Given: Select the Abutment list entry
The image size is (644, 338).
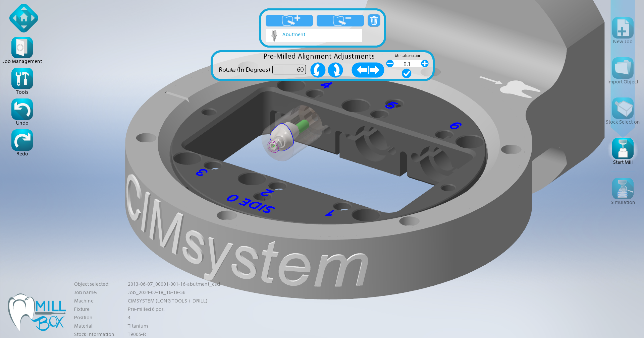Looking at the screenshot, I should [314, 35].
